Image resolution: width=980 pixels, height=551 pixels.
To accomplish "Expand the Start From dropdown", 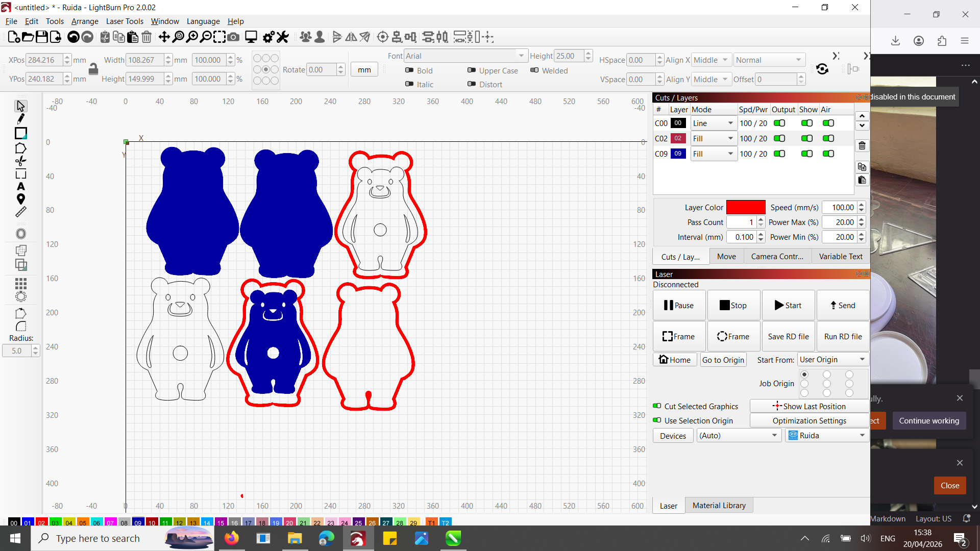I will click(832, 360).
